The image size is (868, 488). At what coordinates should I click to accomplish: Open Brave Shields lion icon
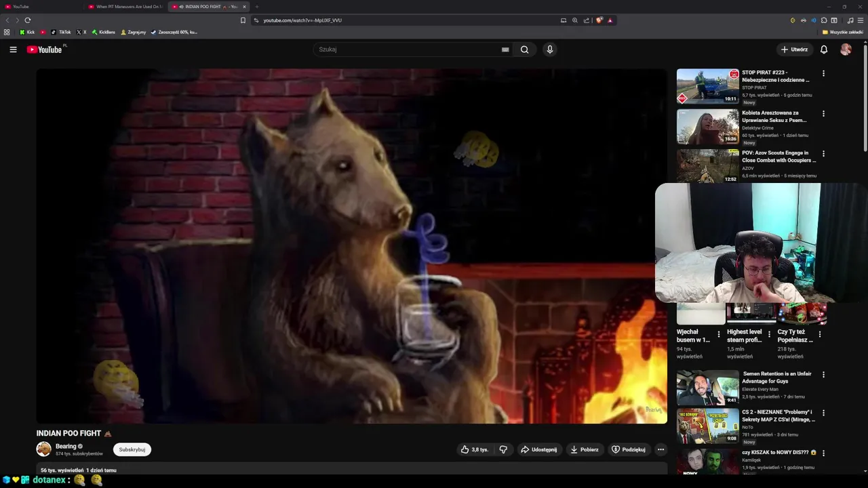599,20
